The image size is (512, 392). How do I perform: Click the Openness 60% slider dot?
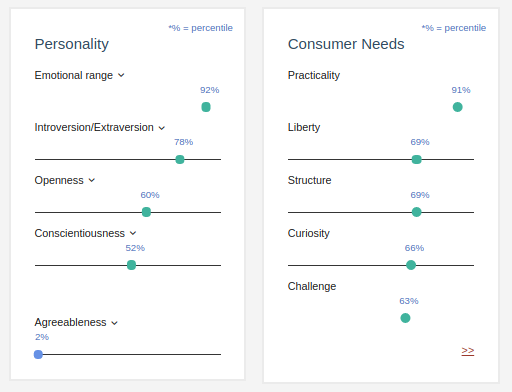[146, 212]
